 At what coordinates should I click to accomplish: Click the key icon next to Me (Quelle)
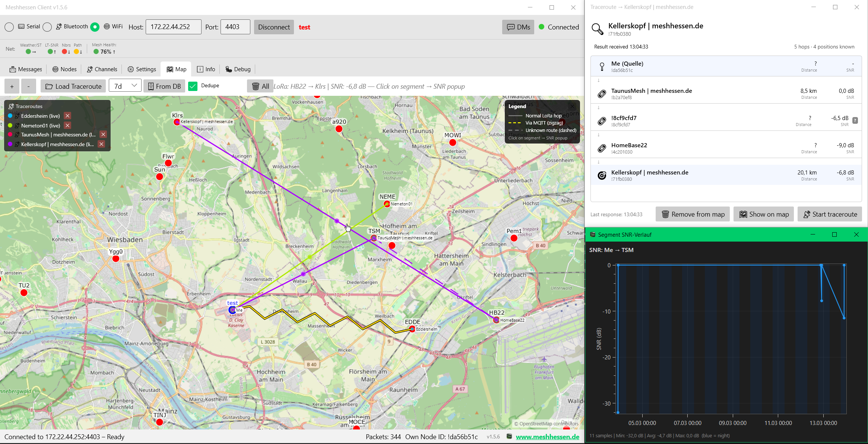[x=601, y=66]
